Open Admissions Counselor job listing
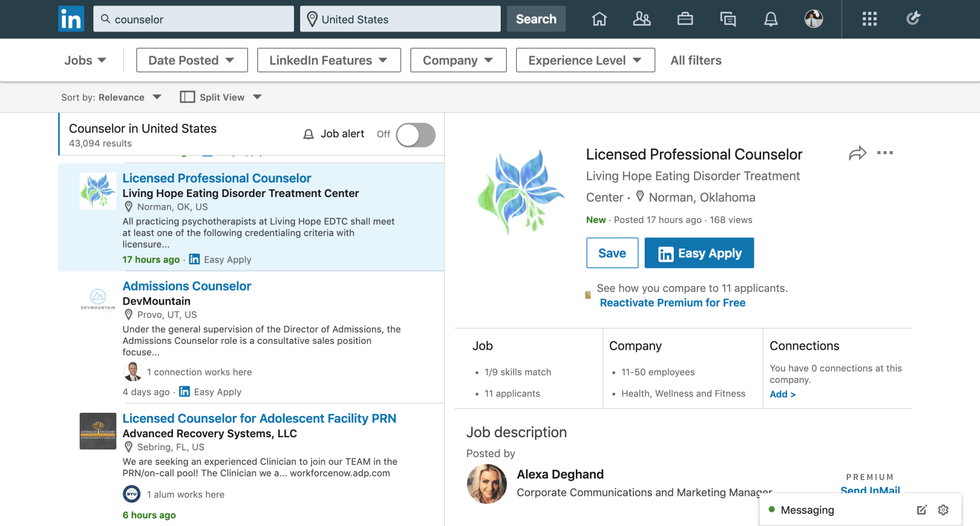 click(x=187, y=286)
